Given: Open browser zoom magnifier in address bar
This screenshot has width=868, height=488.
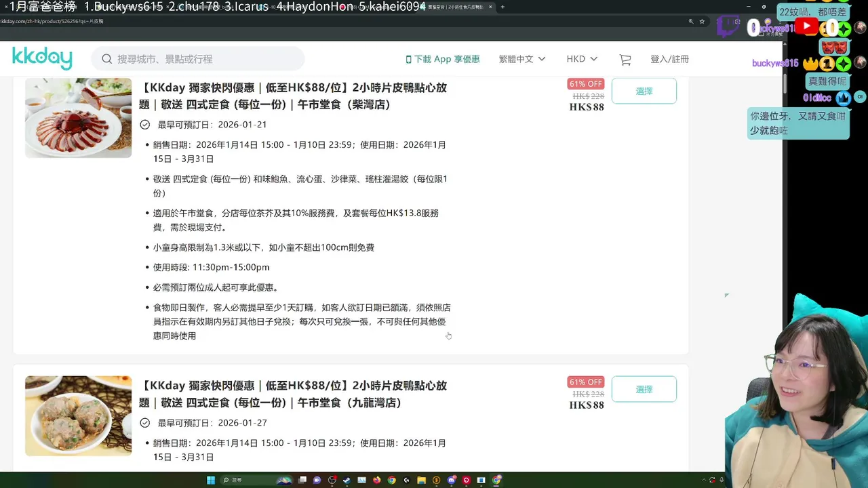Looking at the screenshot, I should click(691, 21).
